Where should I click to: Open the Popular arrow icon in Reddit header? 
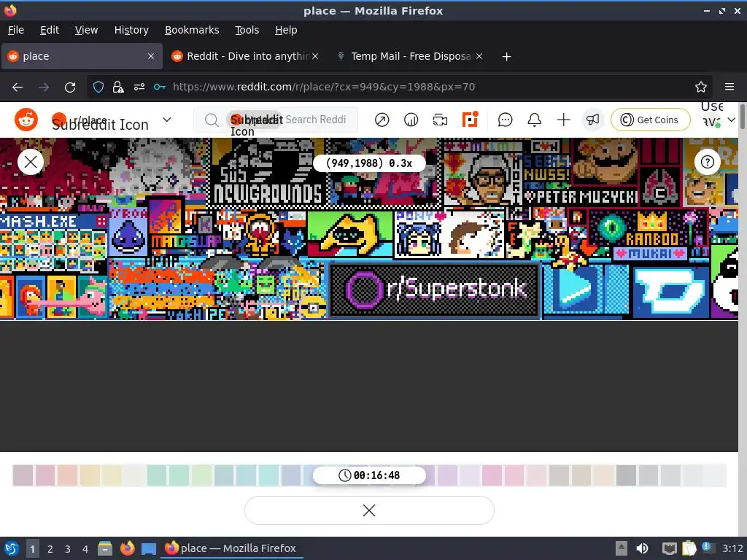pos(382,120)
